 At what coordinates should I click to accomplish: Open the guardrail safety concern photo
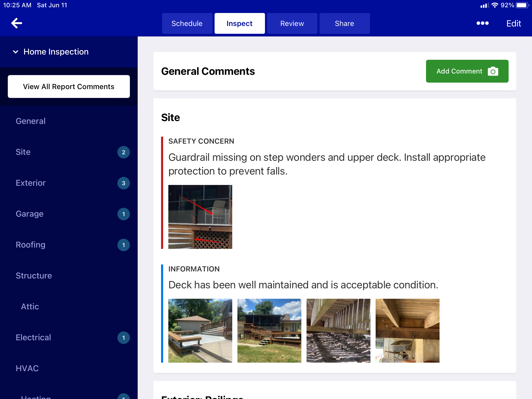pyautogui.click(x=200, y=217)
